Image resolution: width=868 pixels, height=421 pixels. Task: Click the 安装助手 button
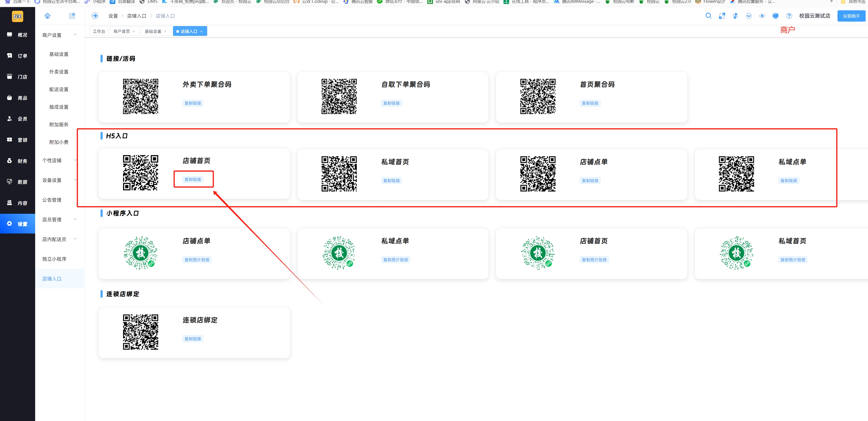(851, 16)
